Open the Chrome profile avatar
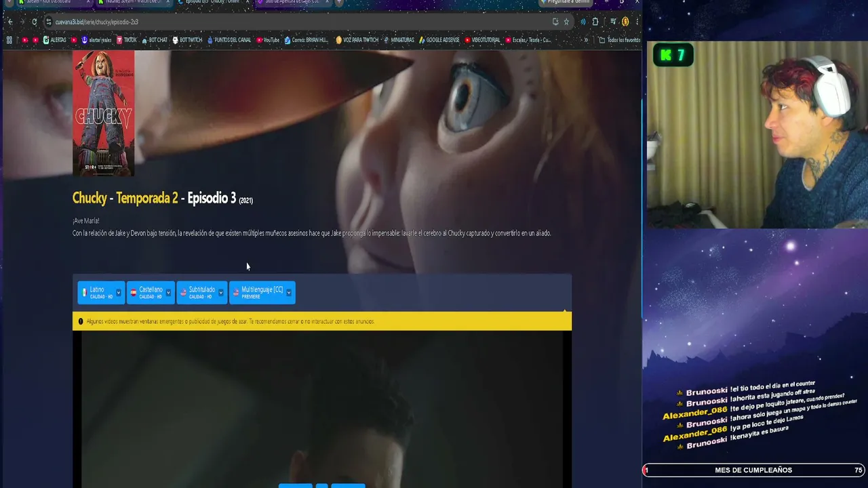Image resolution: width=868 pixels, height=488 pixels. tap(625, 22)
